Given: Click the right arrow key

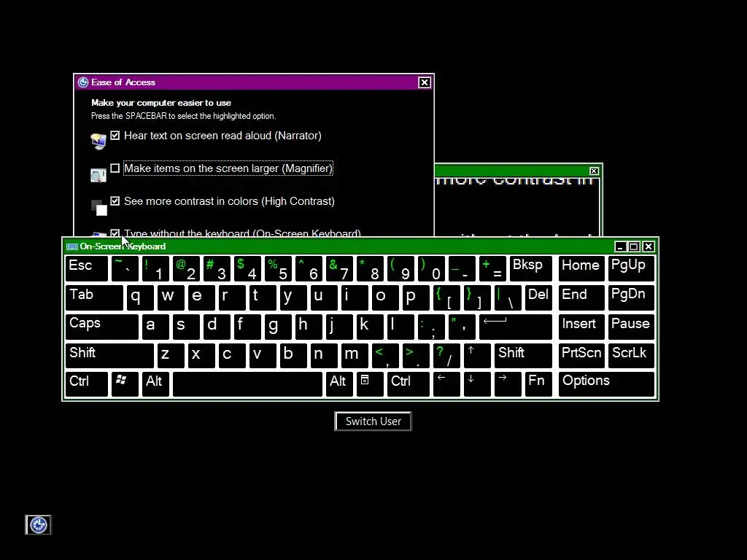Looking at the screenshot, I should pos(508,384).
